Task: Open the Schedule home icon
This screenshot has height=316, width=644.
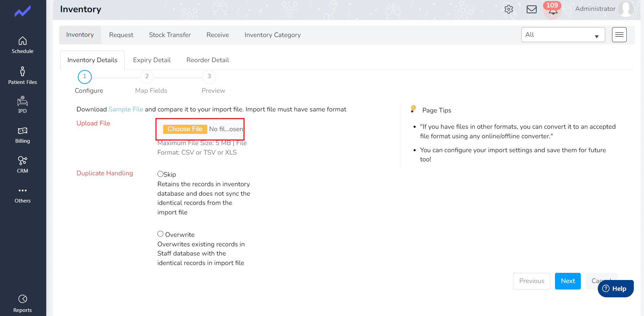Action: tap(22, 41)
